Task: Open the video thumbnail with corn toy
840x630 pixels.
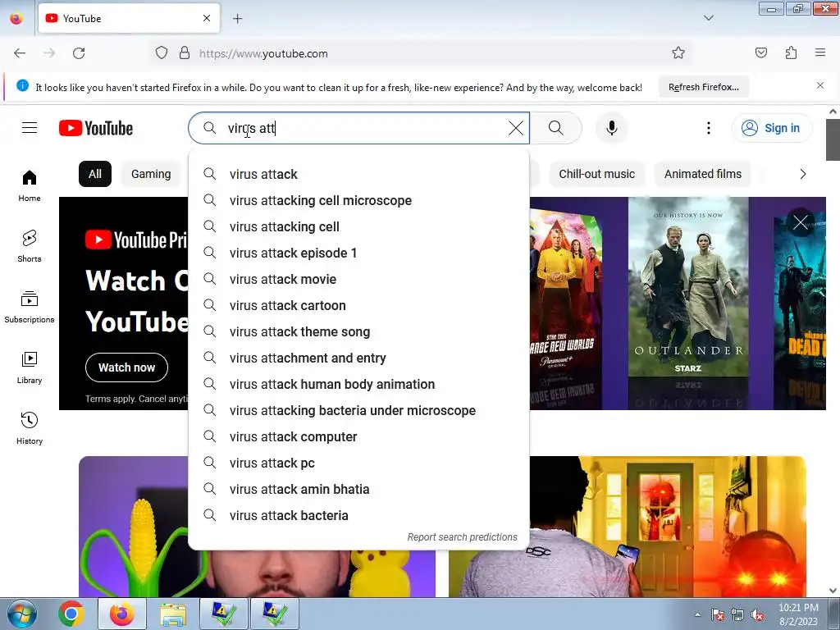Action: 257,527
